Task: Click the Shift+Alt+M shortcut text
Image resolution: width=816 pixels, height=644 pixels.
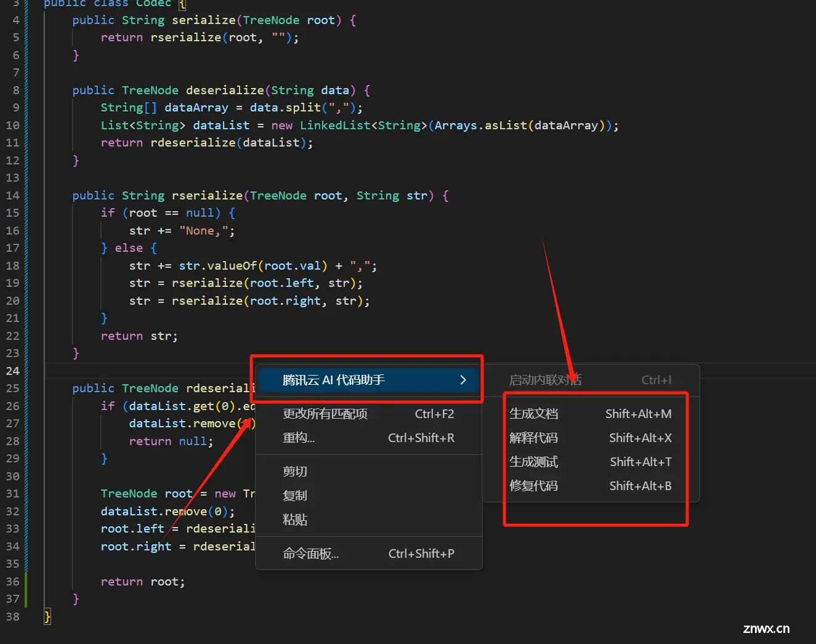Action: [x=638, y=414]
